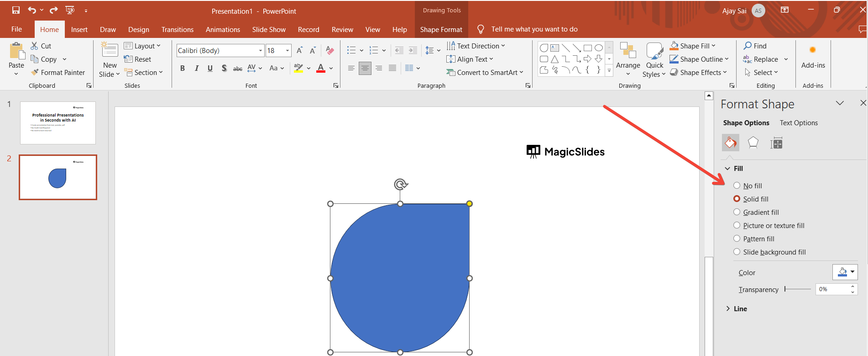Open the Calibri (Body) font dropdown
868x356 pixels.
pos(261,50)
